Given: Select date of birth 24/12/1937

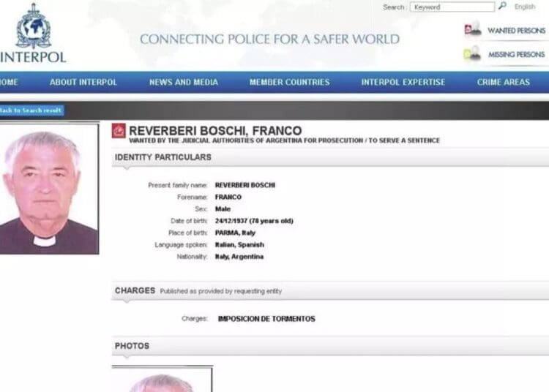Looking at the screenshot, I should pos(231,221).
